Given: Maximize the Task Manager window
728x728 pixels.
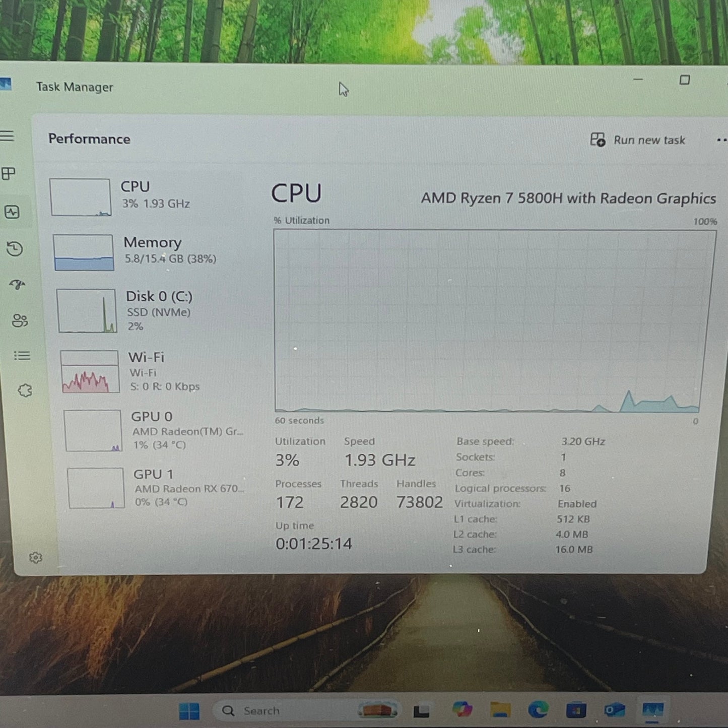Looking at the screenshot, I should [685, 80].
